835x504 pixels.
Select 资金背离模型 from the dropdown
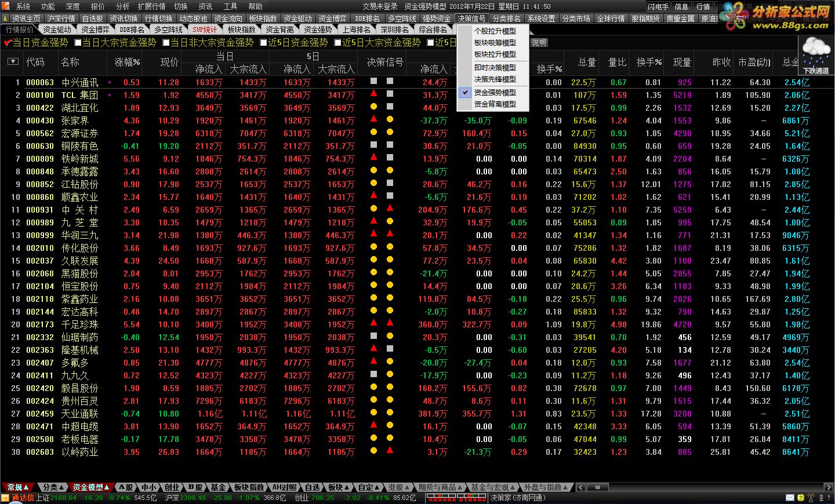tap(494, 104)
